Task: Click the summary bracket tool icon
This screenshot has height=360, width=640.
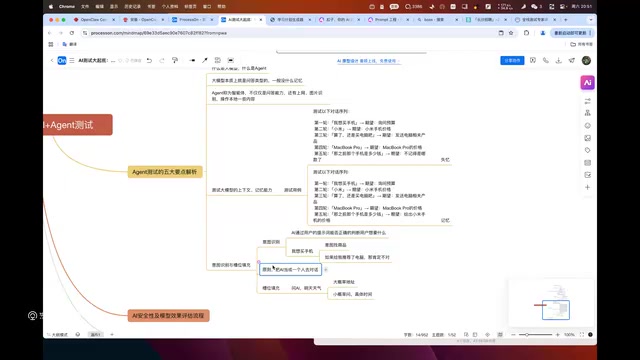Action: point(218,60)
